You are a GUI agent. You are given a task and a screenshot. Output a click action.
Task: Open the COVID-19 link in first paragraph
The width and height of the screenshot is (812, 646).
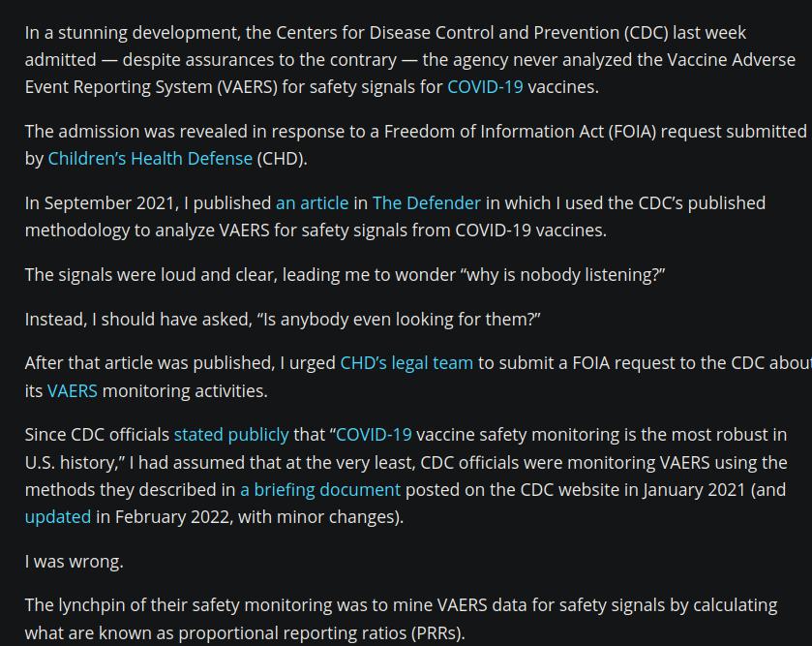[x=485, y=86]
